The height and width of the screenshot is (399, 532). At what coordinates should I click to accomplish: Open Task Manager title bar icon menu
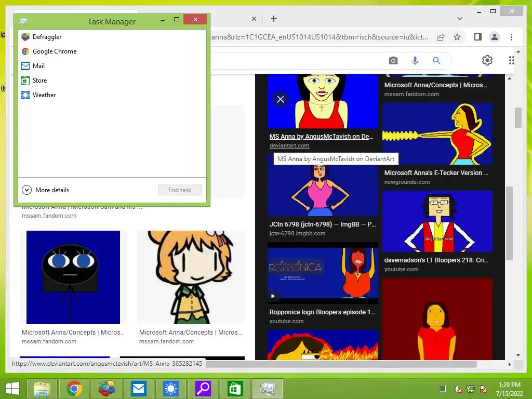[x=23, y=21]
